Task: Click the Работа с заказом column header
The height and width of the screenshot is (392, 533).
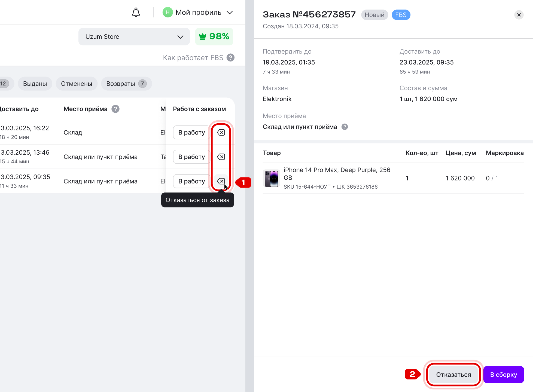Action: coord(199,109)
